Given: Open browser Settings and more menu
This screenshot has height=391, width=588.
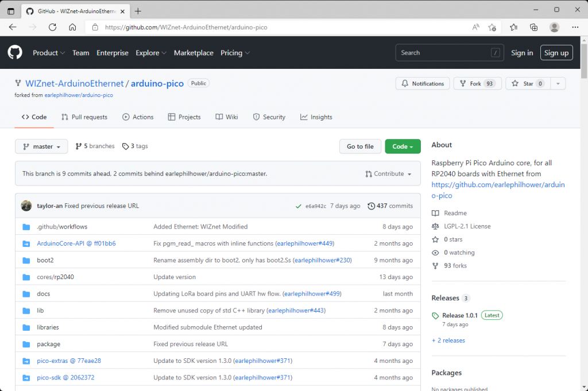Looking at the screenshot, I should pos(575,27).
